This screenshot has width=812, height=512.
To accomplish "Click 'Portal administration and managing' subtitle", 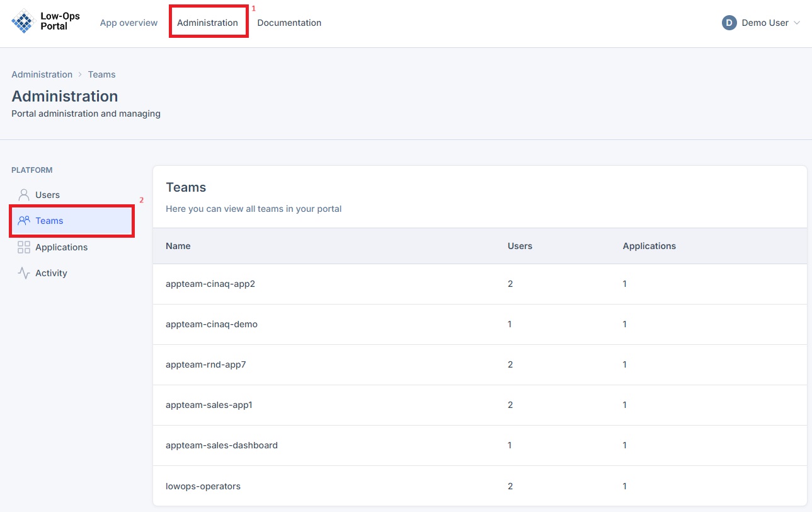I will pos(86,113).
